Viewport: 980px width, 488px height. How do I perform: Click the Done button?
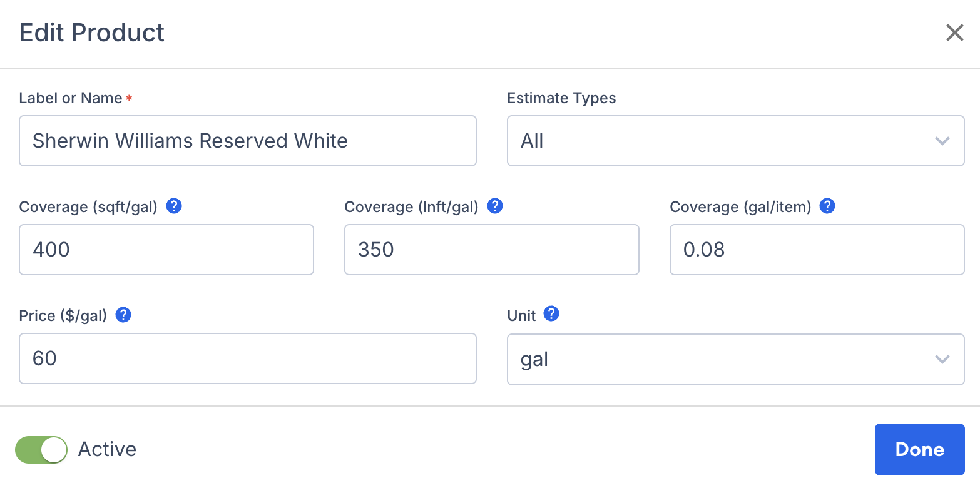click(x=919, y=449)
